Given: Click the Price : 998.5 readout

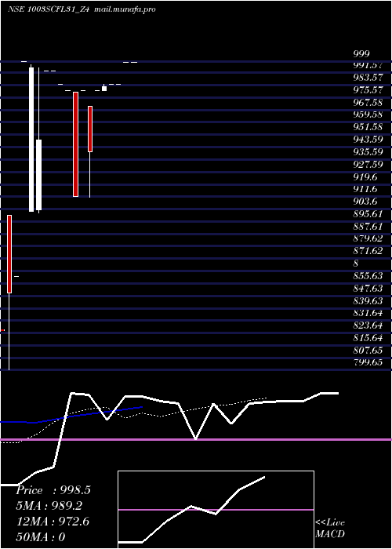Looking at the screenshot, I should coord(53,490).
